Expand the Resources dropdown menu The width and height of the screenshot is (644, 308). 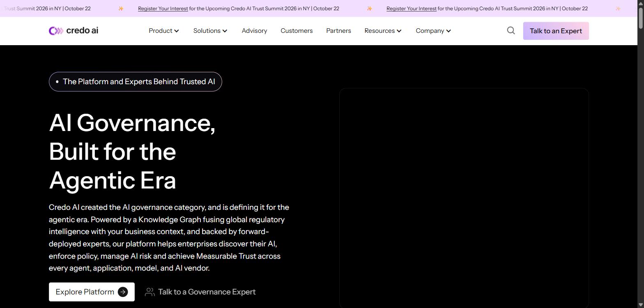tap(383, 31)
